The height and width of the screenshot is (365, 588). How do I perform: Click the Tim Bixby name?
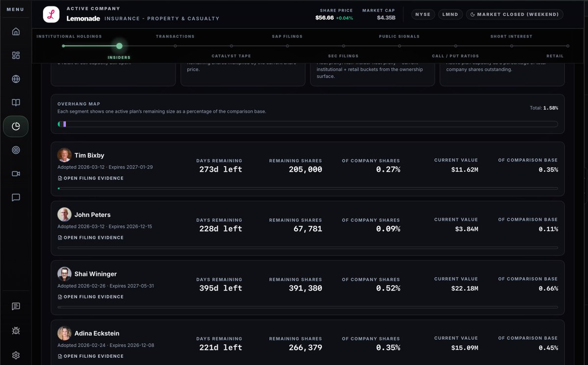pyautogui.click(x=89, y=155)
